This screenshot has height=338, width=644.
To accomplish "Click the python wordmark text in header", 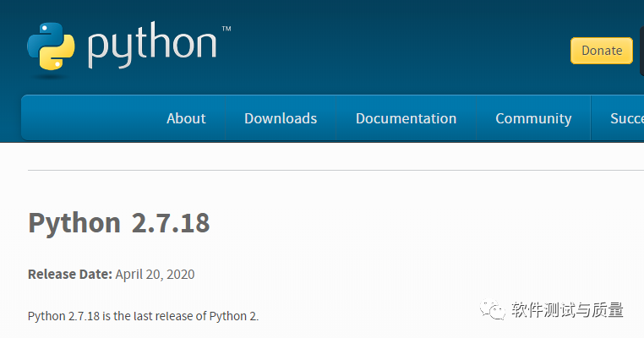I will pos(152,47).
